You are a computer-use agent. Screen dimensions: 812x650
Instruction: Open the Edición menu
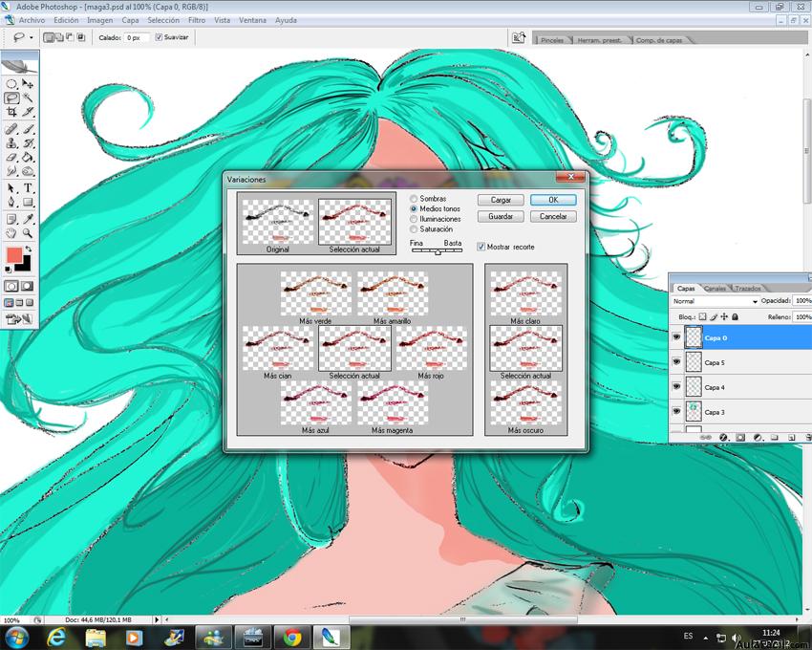click(x=66, y=20)
